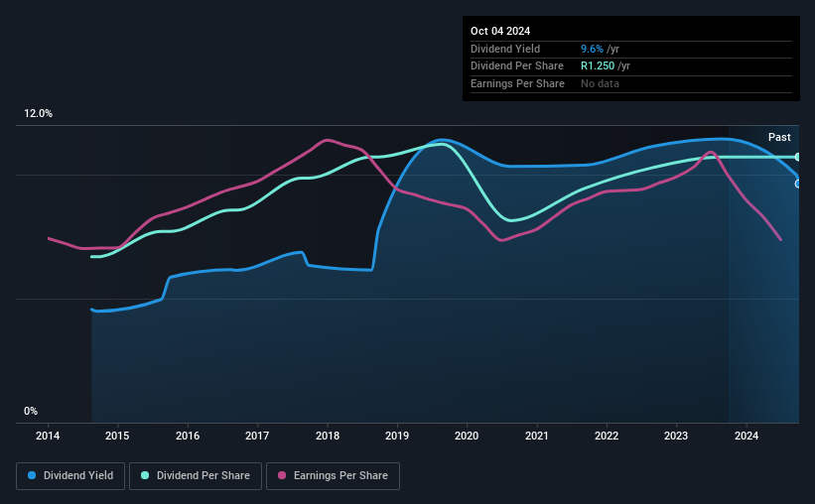
Task: Click the teal Dividend Per Share legend dot
Action: coord(145,475)
